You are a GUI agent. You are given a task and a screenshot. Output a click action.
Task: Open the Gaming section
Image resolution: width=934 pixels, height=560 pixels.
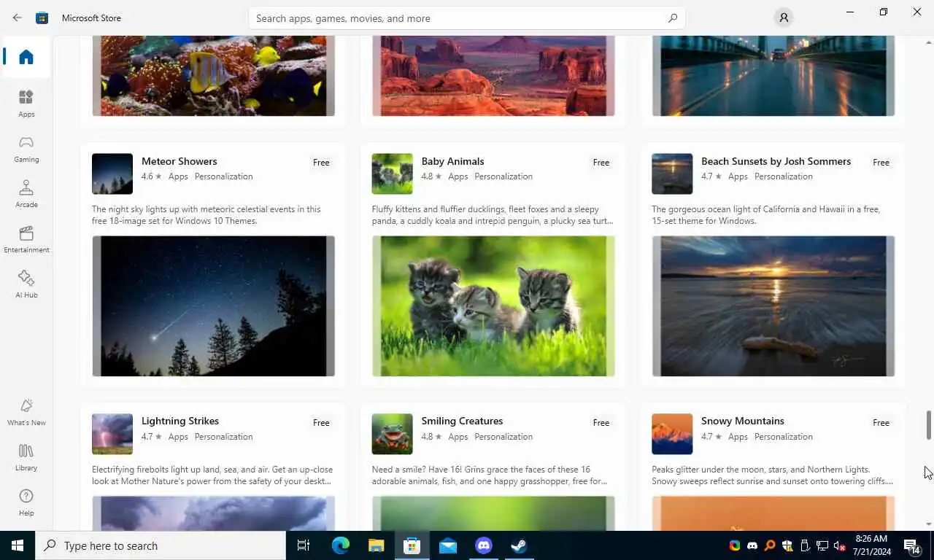tap(26, 148)
